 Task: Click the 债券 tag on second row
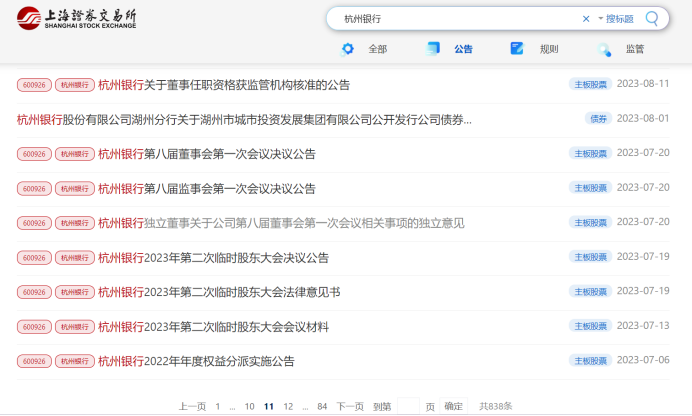598,119
